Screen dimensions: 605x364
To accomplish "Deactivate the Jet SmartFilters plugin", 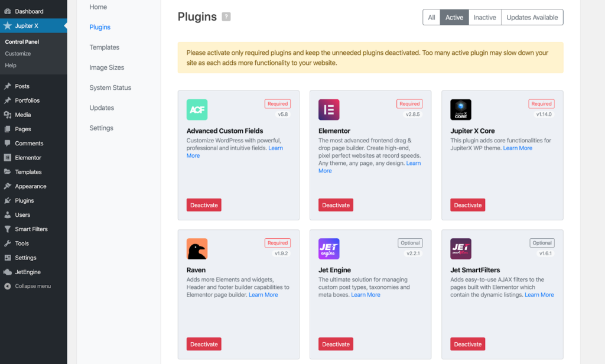I will (468, 344).
